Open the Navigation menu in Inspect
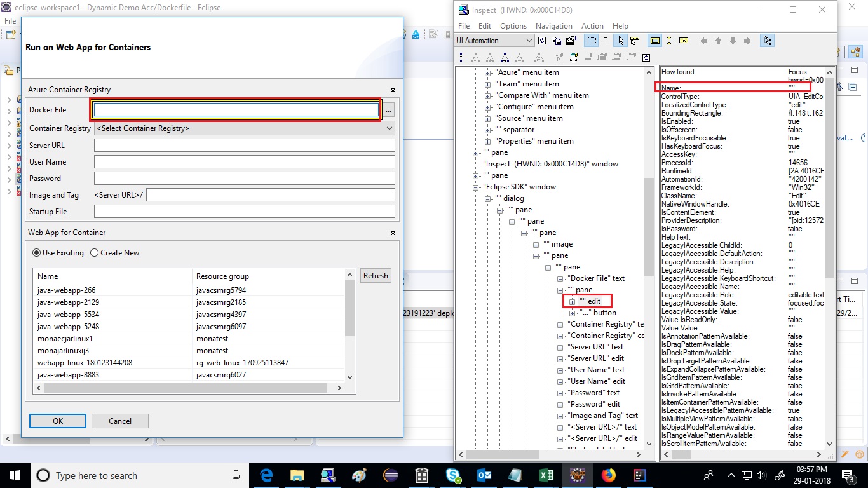Image resolution: width=868 pixels, height=488 pixels. (553, 26)
